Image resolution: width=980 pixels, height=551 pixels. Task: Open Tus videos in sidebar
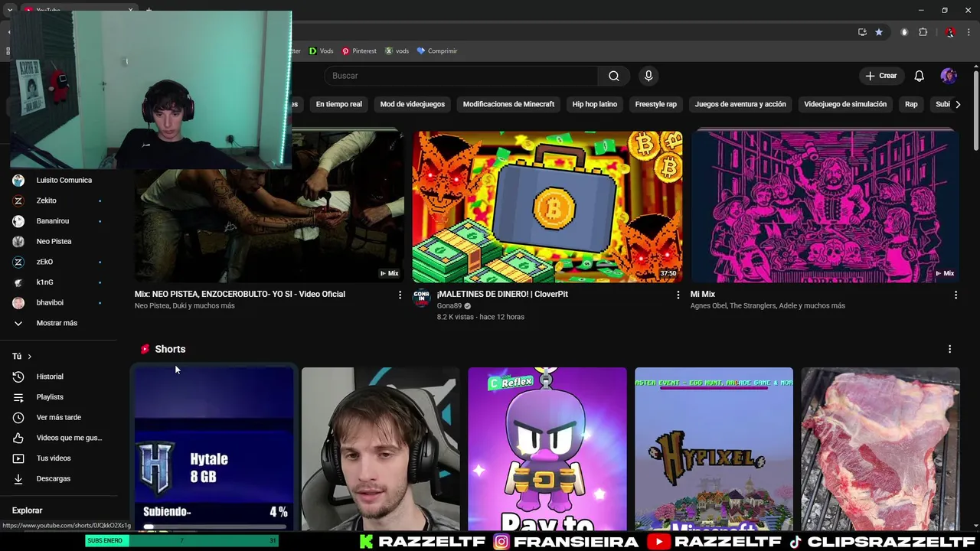59,458
